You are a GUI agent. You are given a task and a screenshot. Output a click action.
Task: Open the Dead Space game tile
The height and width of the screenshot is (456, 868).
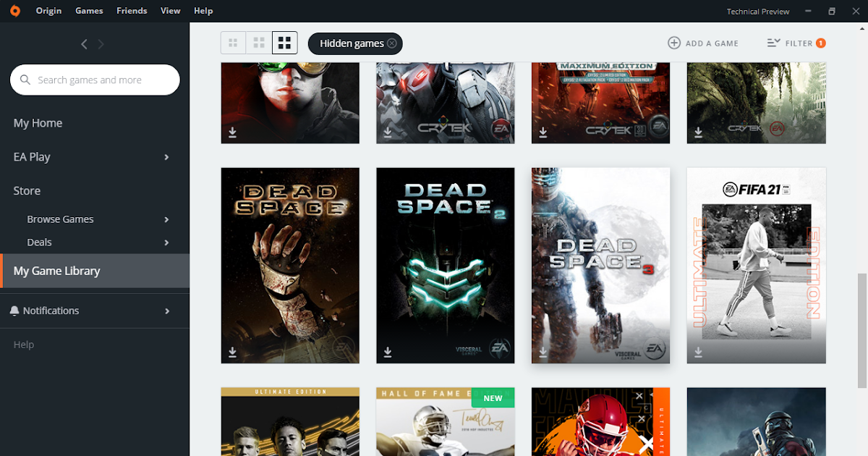click(x=290, y=266)
